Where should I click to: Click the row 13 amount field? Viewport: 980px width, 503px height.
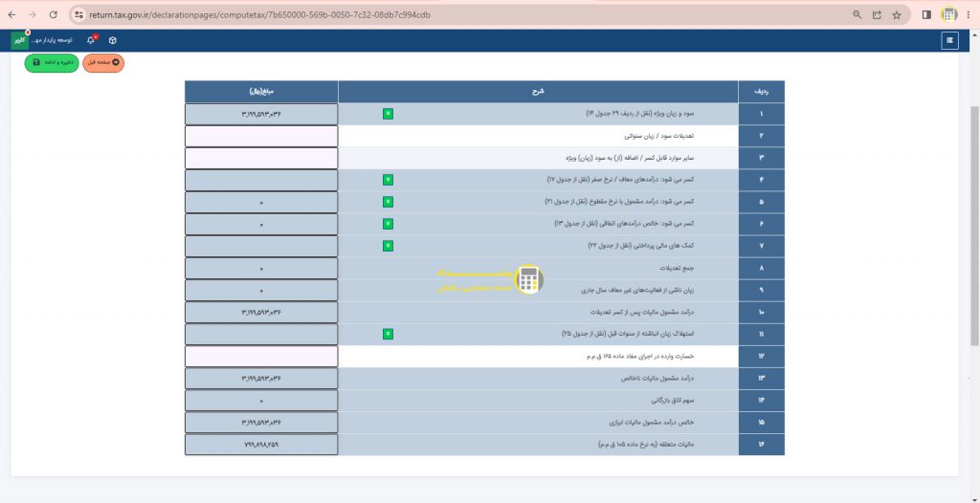(261, 378)
